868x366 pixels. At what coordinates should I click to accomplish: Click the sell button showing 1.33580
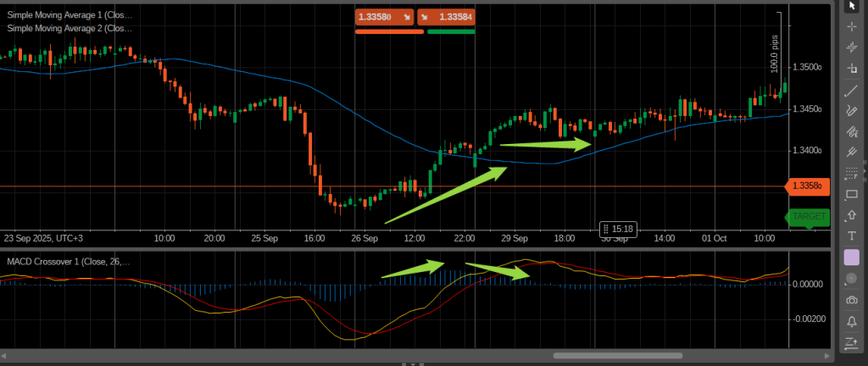[x=384, y=16]
